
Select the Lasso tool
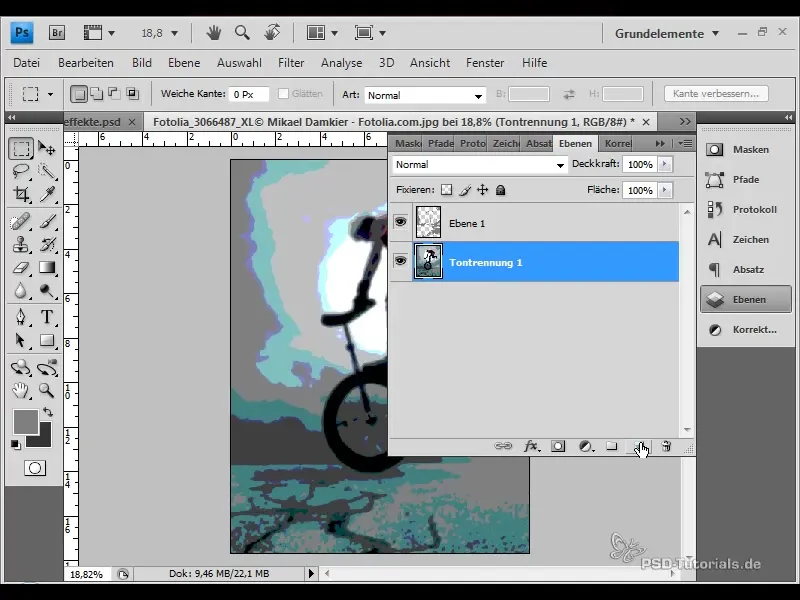tap(21, 171)
